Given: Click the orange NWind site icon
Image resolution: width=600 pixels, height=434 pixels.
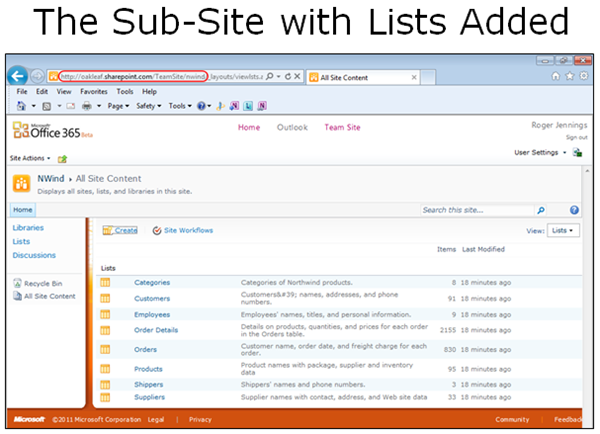Looking at the screenshot, I should click(x=21, y=183).
